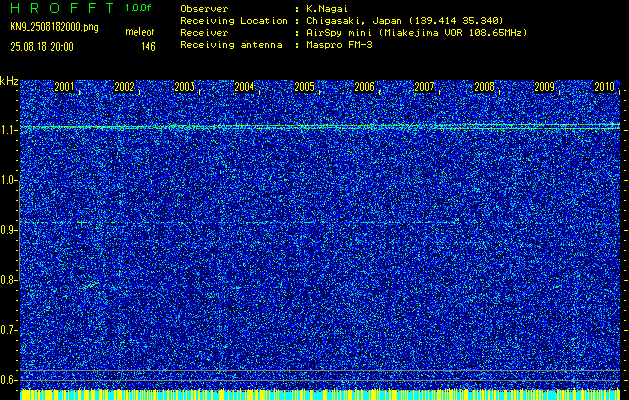
Task: Click the Receiver label
Action: (204, 33)
